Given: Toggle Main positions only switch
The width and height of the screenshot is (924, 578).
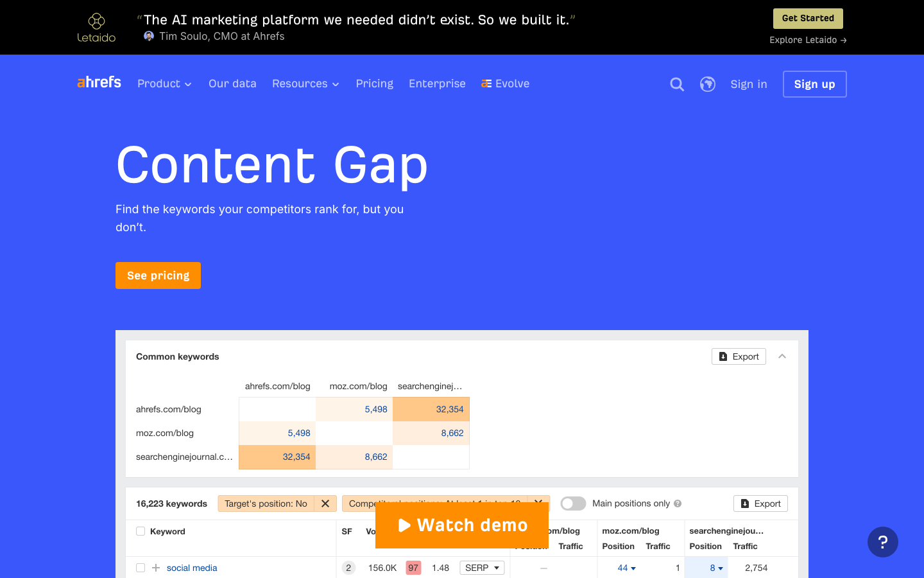Looking at the screenshot, I should pyautogui.click(x=573, y=504).
